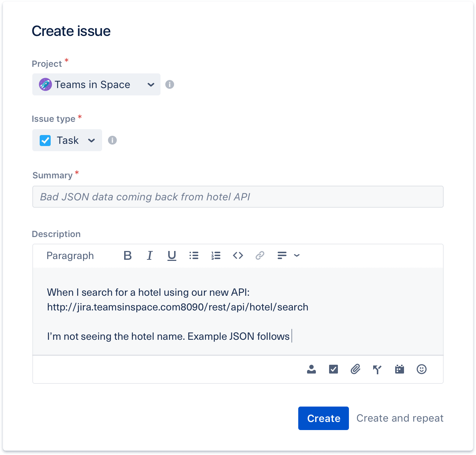Create a numbered list
Viewport: 476px width, 455px height.
[x=216, y=255]
